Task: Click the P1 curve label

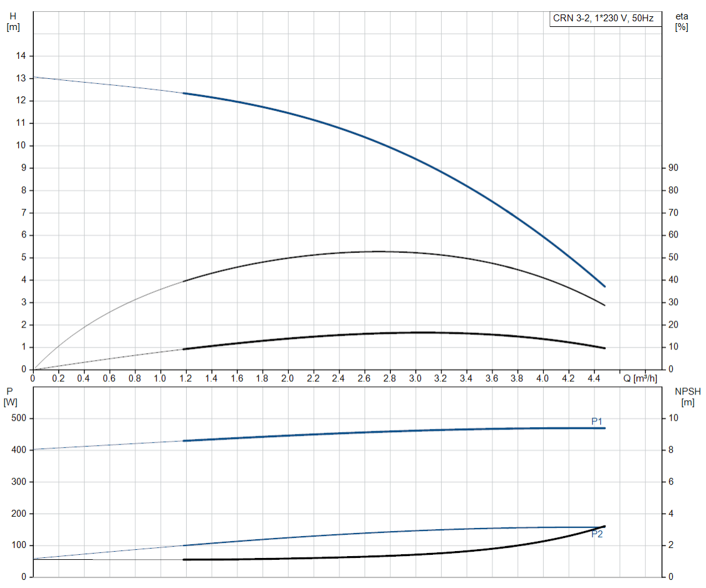Action: (596, 421)
